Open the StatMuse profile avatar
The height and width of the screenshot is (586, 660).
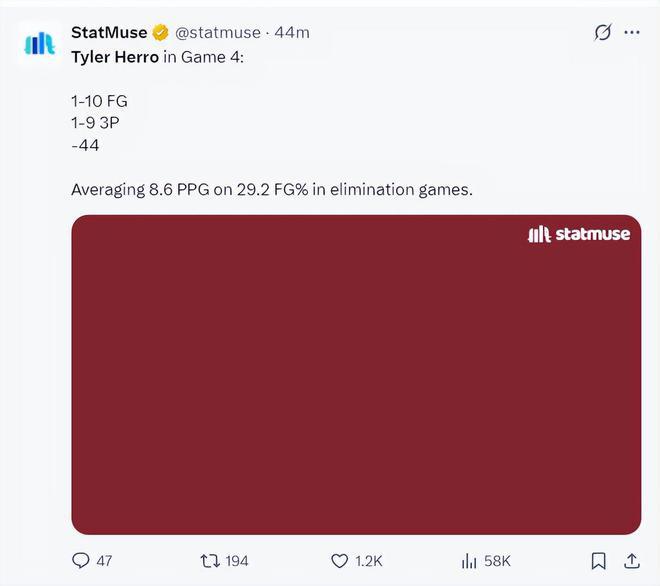(40, 43)
